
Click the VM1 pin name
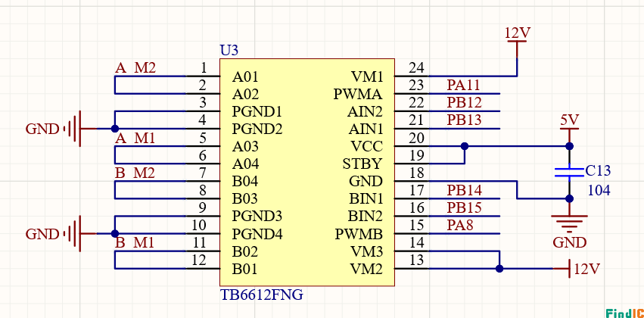pos(367,76)
